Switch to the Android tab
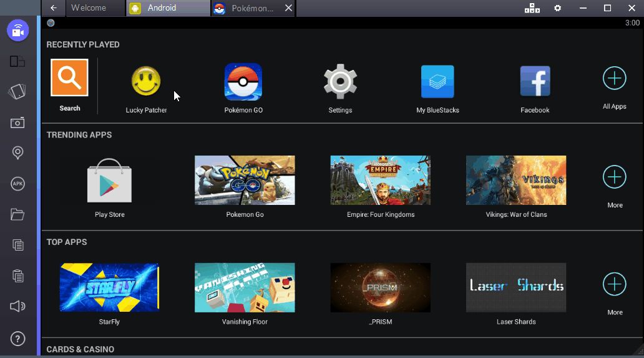The height and width of the screenshot is (358, 644). [168, 7]
